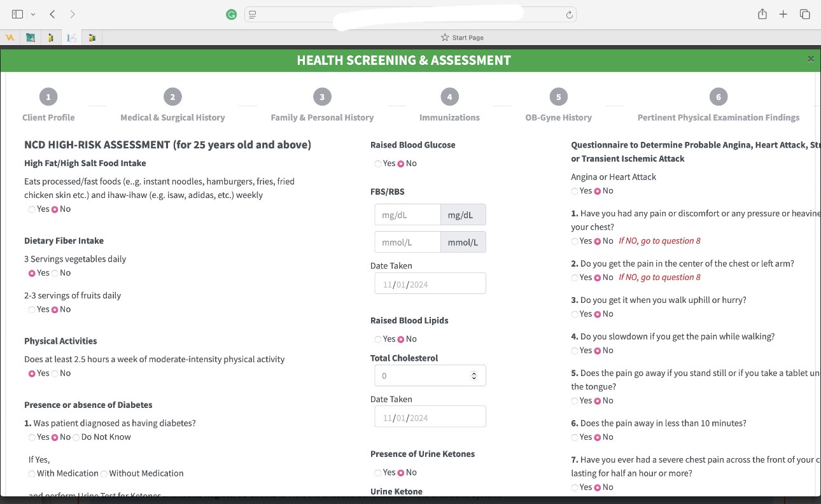Answer Yes to question 6 about ten minutes
821x504 pixels.
pos(575,437)
